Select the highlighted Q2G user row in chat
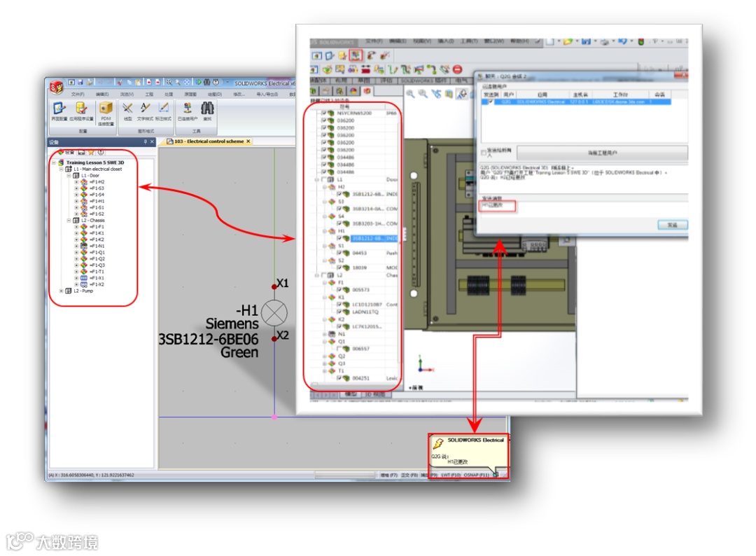The image size is (756, 556). click(x=577, y=102)
